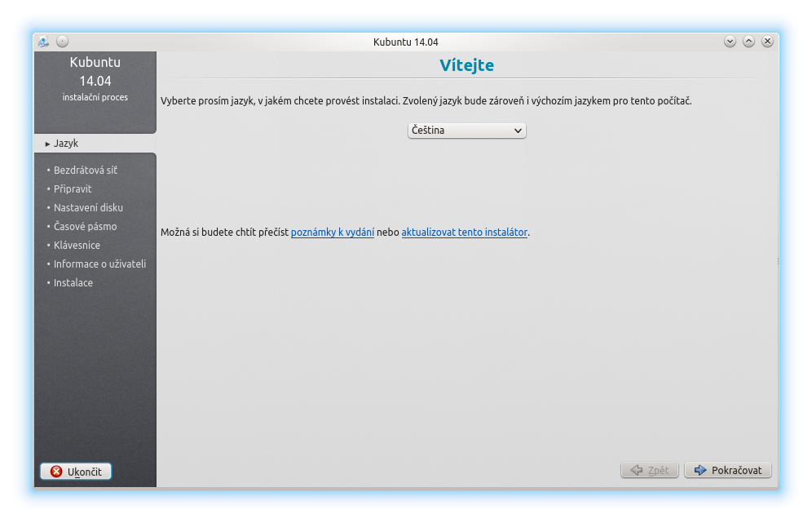This screenshot has height=523, width=812.
Task: Click the Kubuntu 14.04 window title text
Action: (405, 42)
